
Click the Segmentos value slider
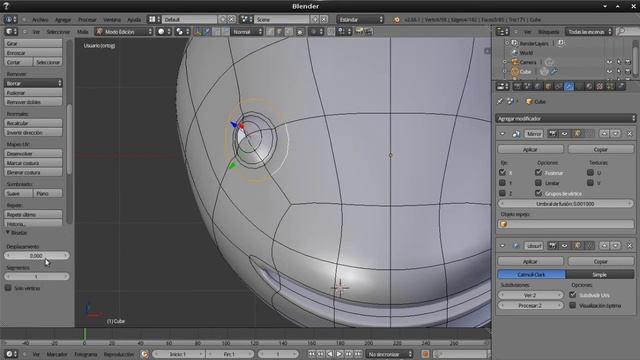[37, 276]
